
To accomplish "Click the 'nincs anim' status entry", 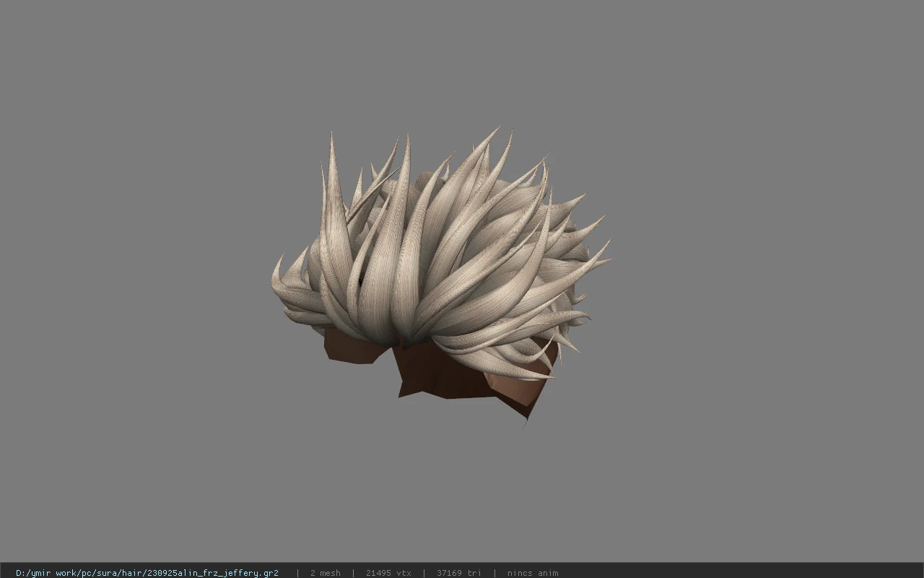I will (x=533, y=572).
